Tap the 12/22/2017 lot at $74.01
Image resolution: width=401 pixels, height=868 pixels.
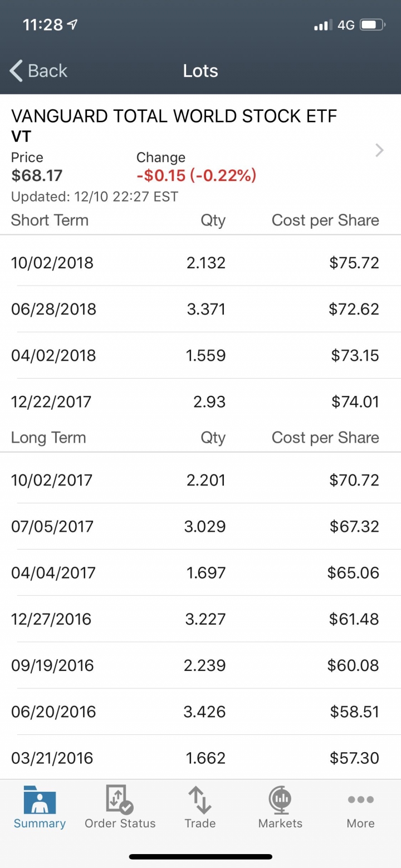pos(200,401)
